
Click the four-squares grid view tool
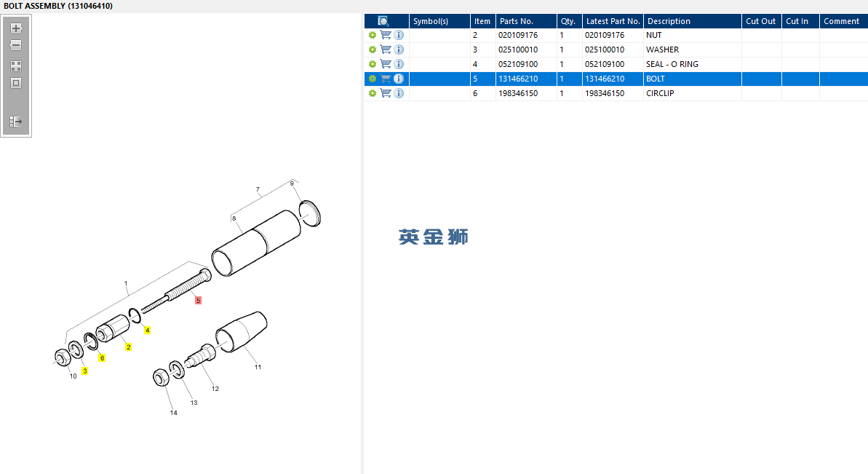pyautogui.click(x=16, y=66)
